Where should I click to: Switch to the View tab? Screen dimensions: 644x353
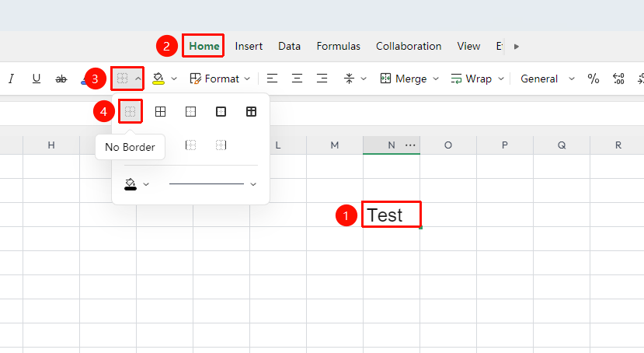click(468, 46)
